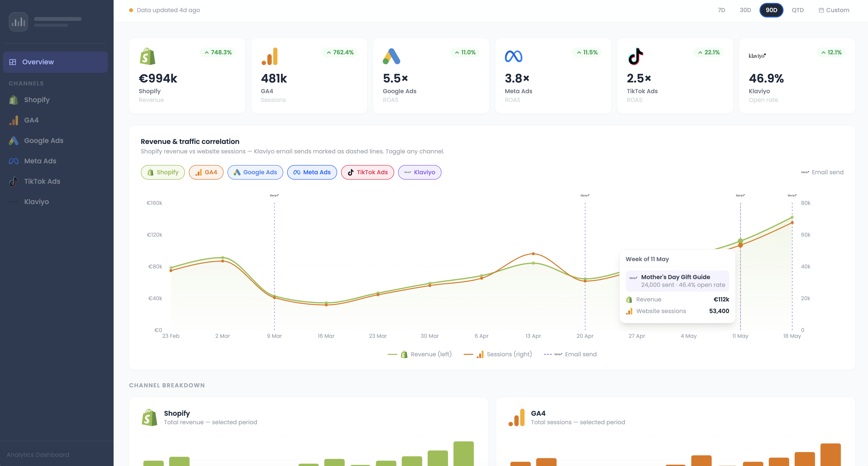868x466 pixels.
Task: Click the Shopify logo in Channel Breakdown card
Action: (150, 417)
